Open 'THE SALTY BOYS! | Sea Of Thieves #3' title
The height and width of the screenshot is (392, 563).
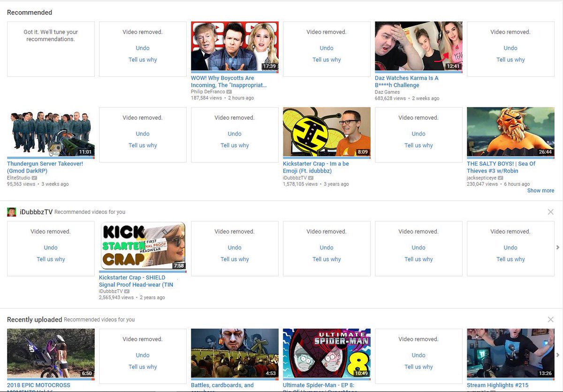tap(501, 167)
